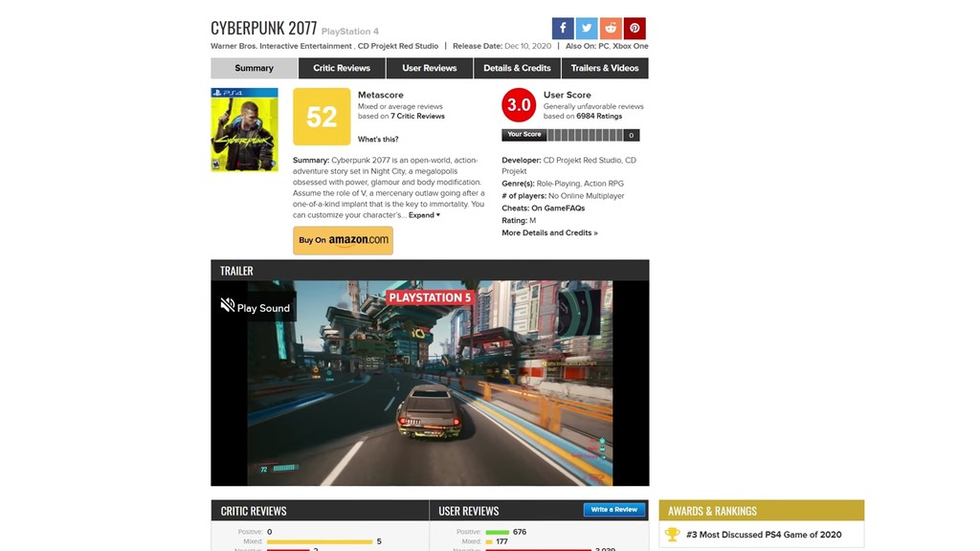Click Write a Review button
Viewport: 980px width, 551px height.
(x=614, y=510)
